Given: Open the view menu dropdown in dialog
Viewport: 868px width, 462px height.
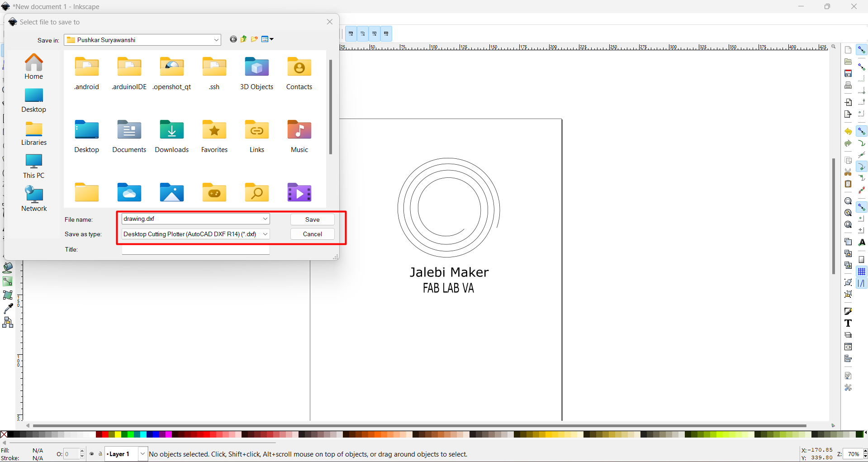Looking at the screenshot, I should coord(268,39).
